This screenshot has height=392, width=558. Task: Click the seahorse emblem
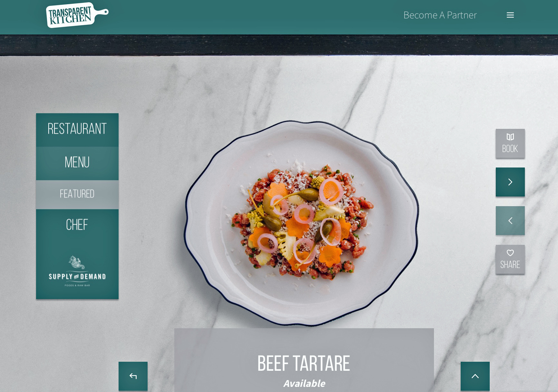[x=76, y=263]
